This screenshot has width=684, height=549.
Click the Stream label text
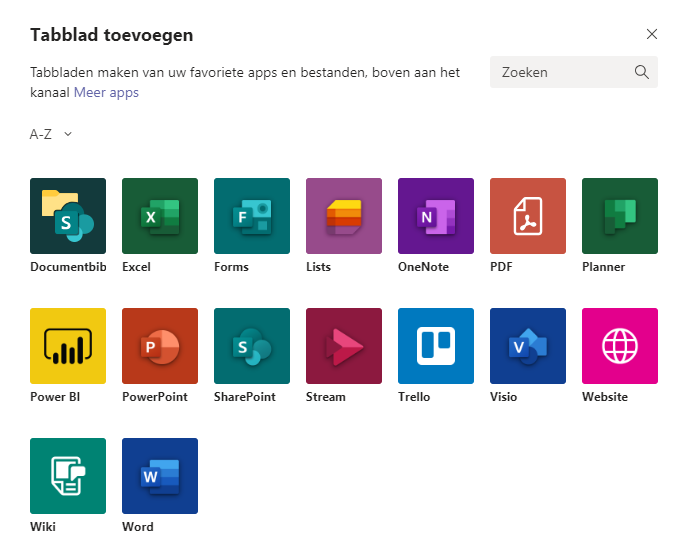point(326,397)
